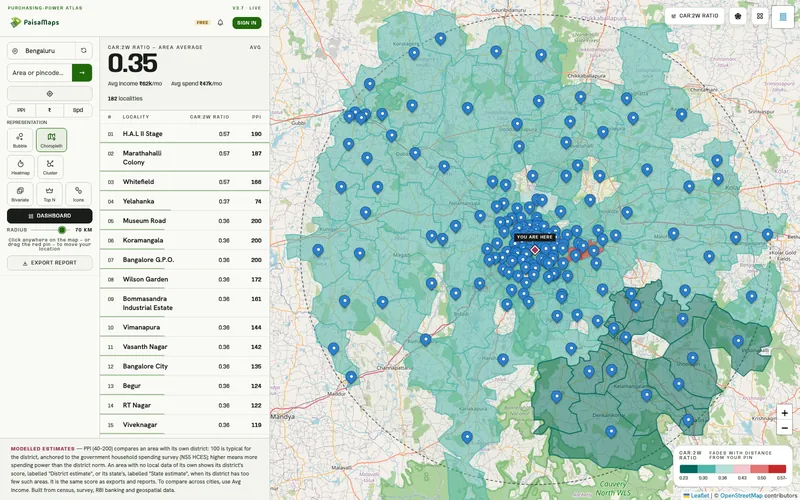Click Export Report
800x500 pixels.
(50, 263)
